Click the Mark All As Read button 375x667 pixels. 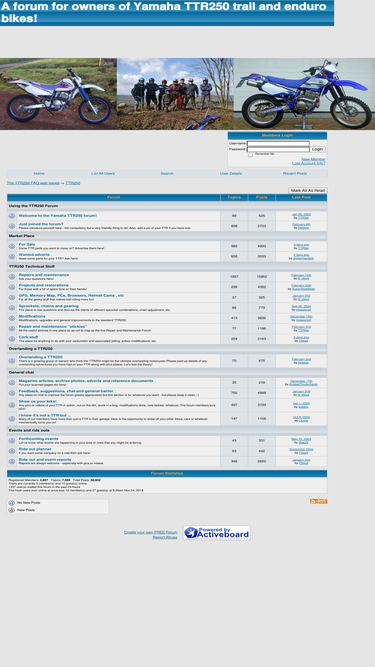pyautogui.click(x=308, y=191)
